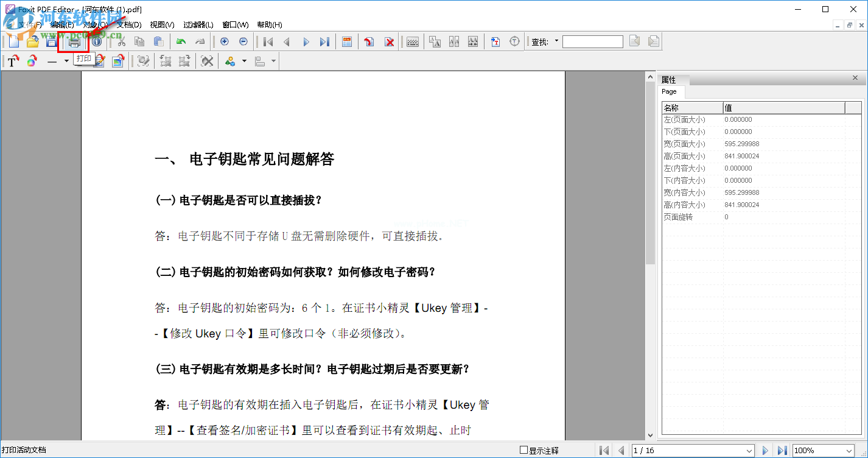Click the font size AA icon

(435, 41)
